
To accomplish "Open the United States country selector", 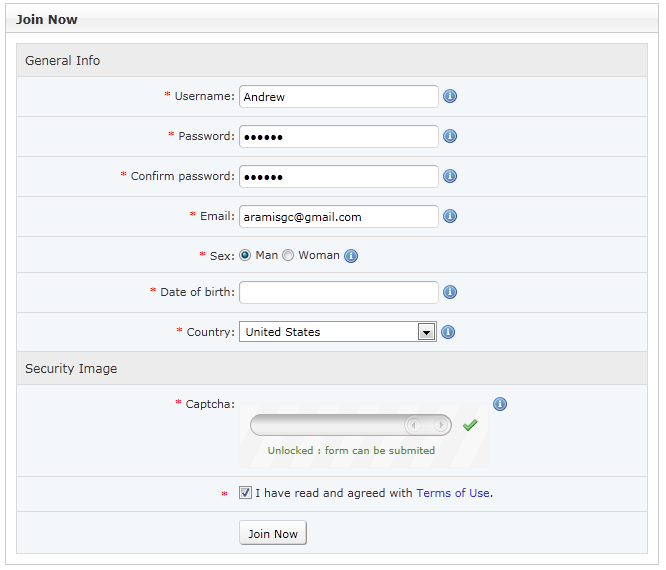I will (x=338, y=331).
